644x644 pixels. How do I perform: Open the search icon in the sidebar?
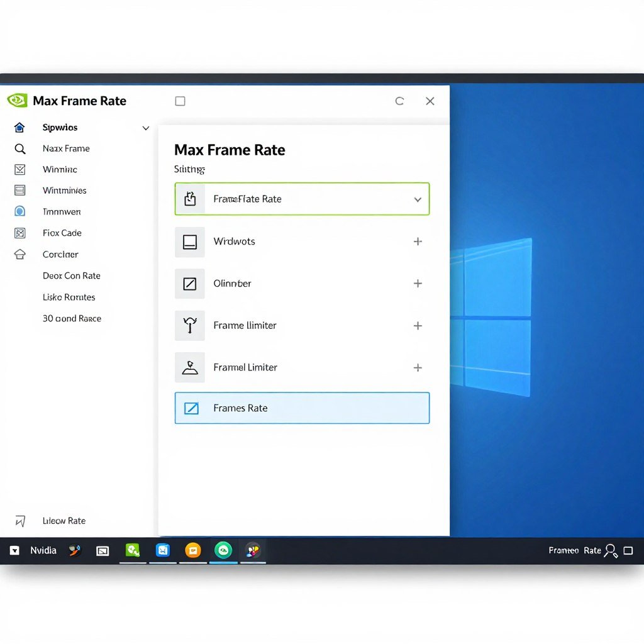[x=19, y=148]
